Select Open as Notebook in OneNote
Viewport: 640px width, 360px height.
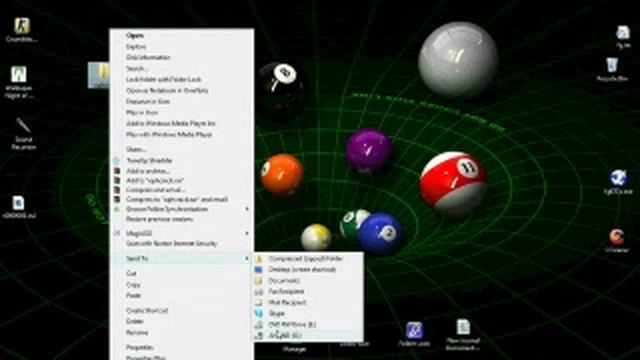pyautogui.click(x=167, y=90)
